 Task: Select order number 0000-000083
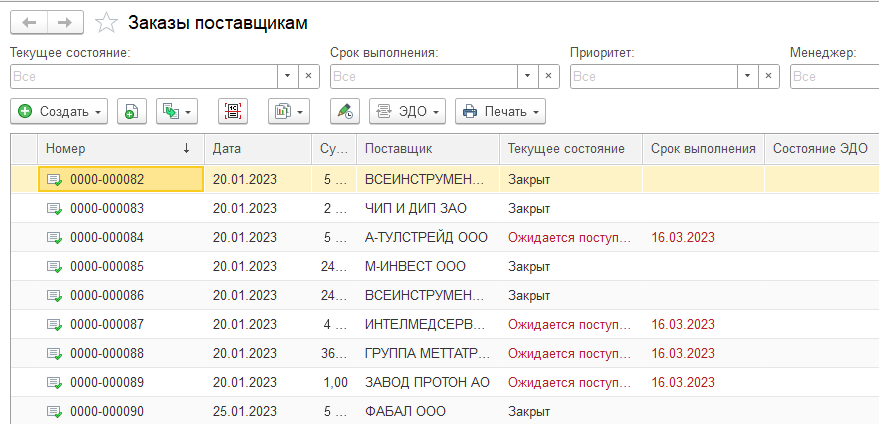[107, 209]
